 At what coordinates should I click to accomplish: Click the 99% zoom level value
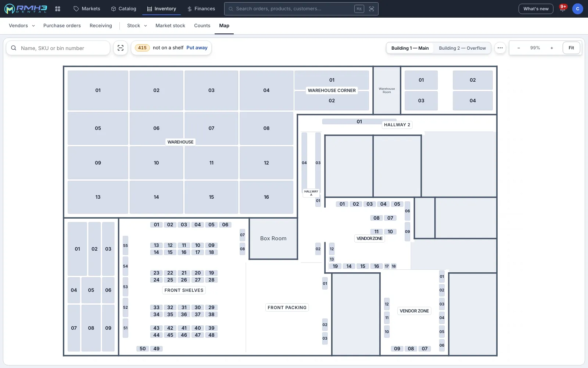click(x=535, y=48)
